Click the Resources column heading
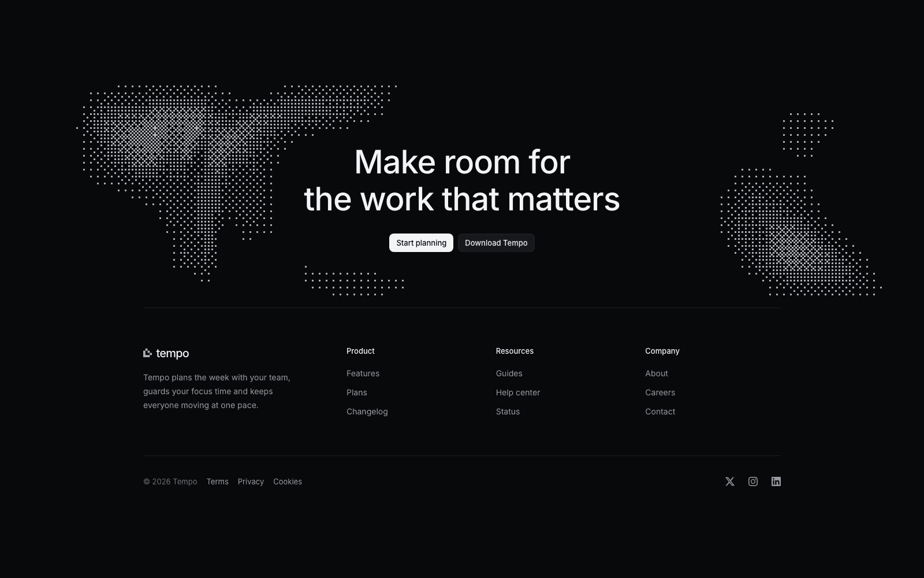Image resolution: width=924 pixels, height=578 pixels. coord(515,351)
